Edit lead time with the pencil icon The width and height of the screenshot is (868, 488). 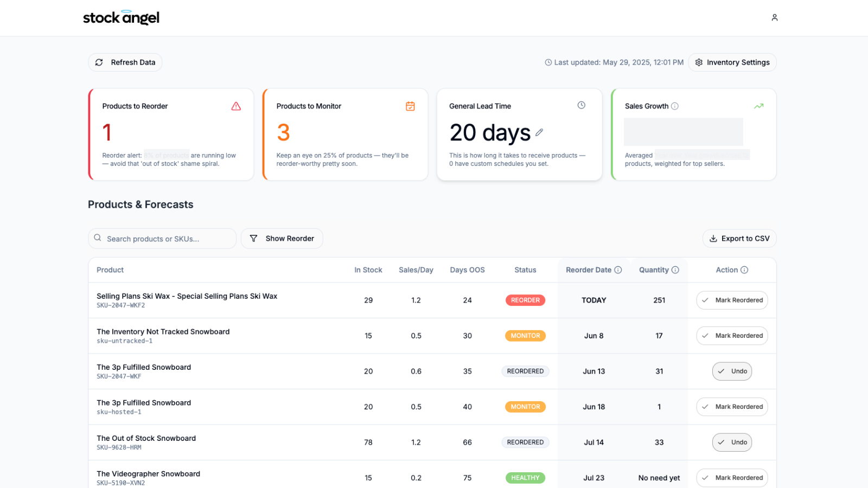pos(539,132)
